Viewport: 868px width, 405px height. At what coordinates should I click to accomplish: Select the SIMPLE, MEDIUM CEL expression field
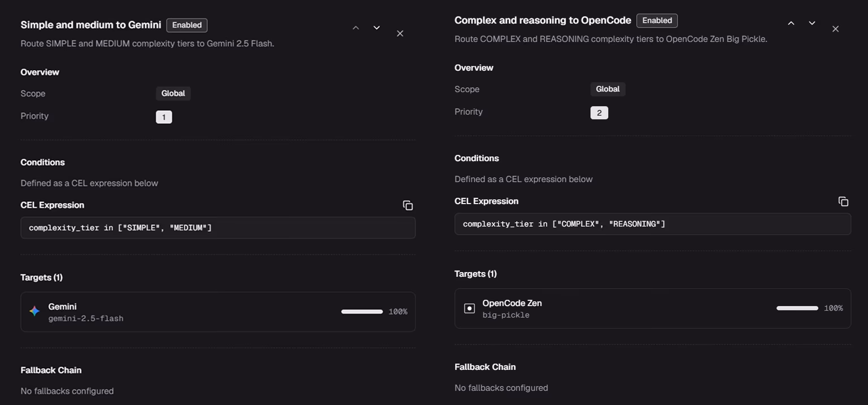[218, 227]
